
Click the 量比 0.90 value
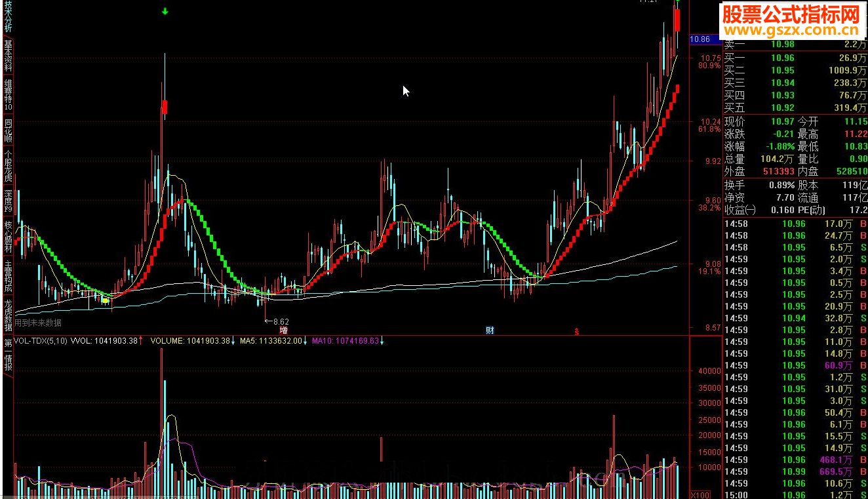pos(858,159)
